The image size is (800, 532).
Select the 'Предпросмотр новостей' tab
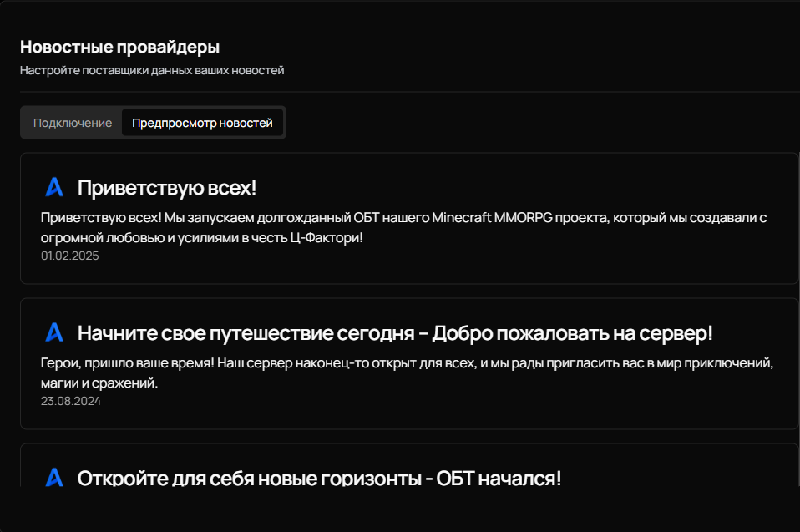point(202,122)
